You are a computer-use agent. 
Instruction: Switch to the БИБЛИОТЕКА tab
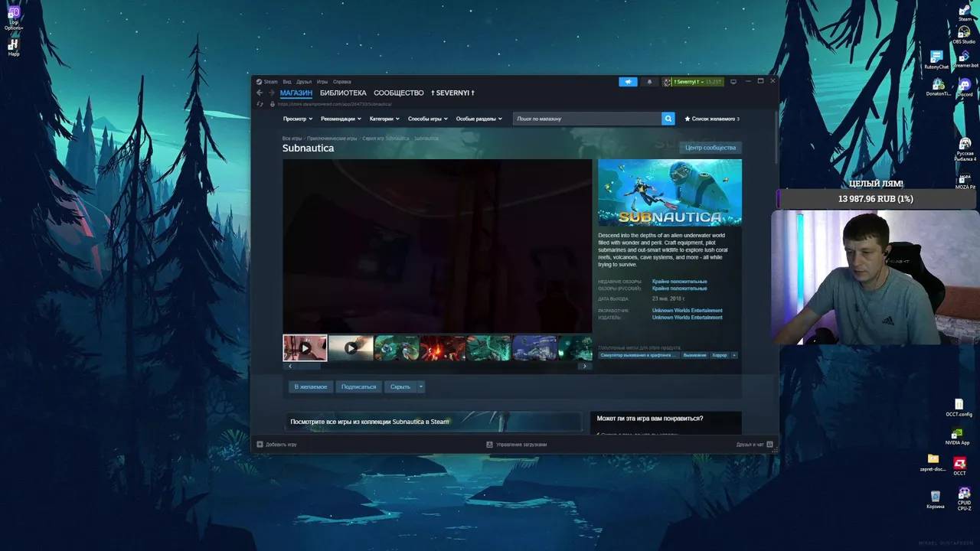[343, 93]
